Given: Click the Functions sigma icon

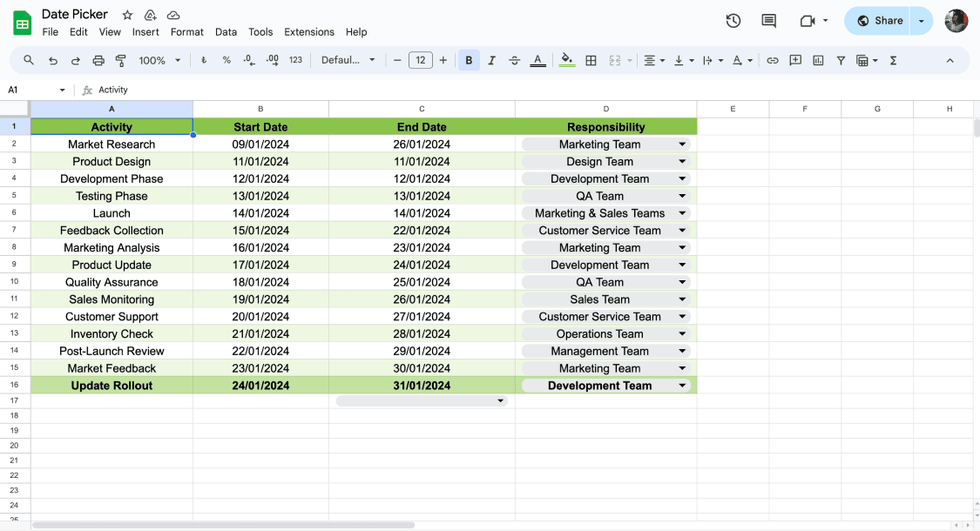Looking at the screenshot, I should (x=893, y=60).
